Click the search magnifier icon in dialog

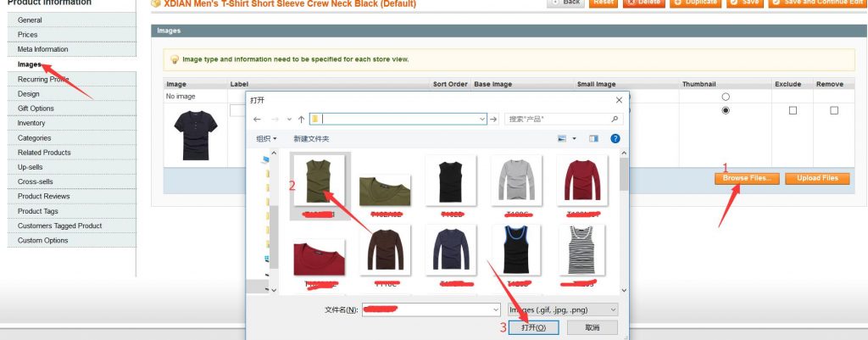coord(615,120)
